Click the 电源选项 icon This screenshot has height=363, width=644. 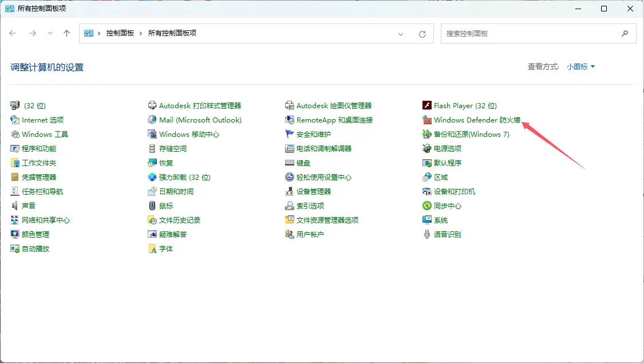426,149
